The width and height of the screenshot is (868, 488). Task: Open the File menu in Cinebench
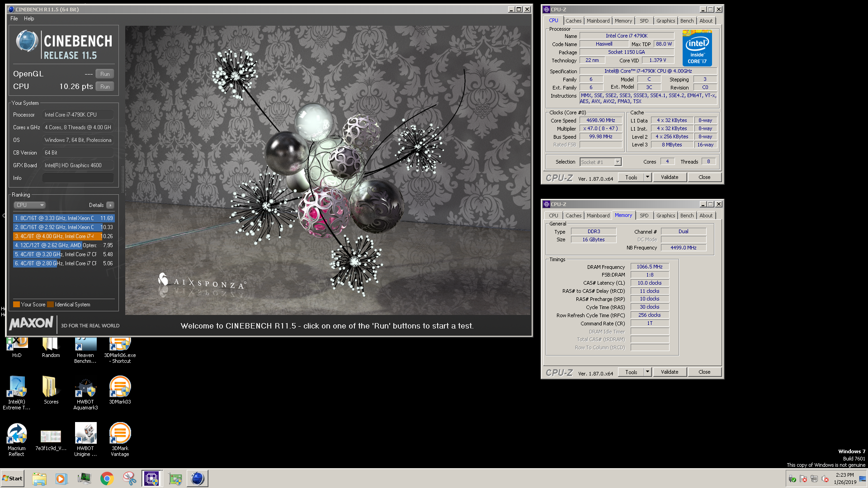[x=14, y=19]
